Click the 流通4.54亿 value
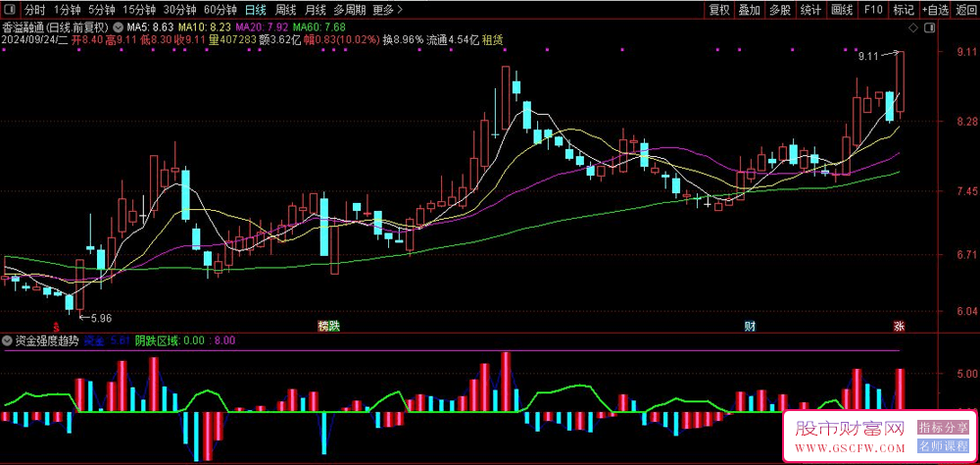This screenshot has height=465, width=980. point(453,39)
